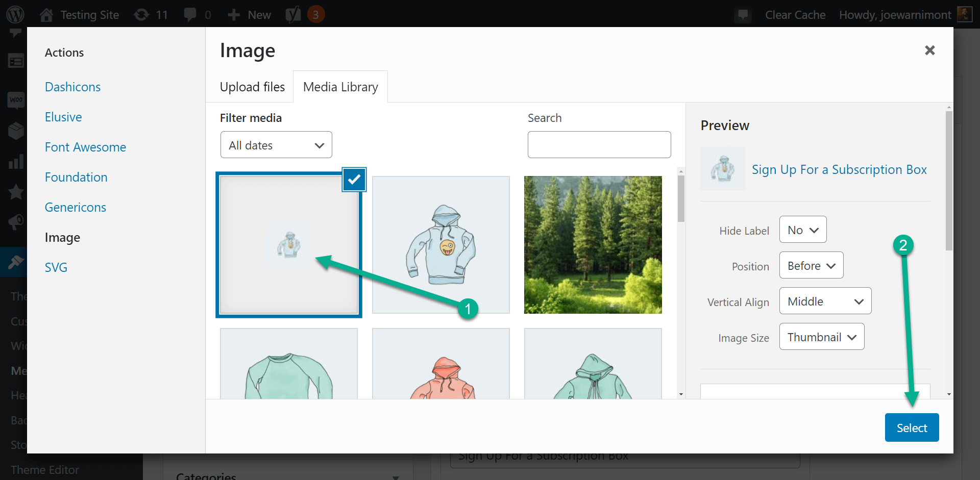Select the Media Library tab
The height and width of the screenshot is (480, 980).
click(x=340, y=87)
